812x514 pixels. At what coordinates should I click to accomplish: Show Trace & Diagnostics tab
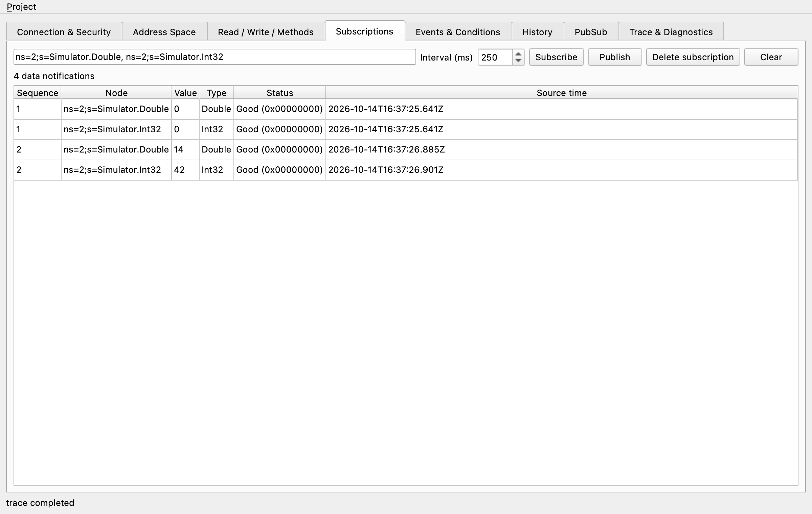pyautogui.click(x=671, y=32)
